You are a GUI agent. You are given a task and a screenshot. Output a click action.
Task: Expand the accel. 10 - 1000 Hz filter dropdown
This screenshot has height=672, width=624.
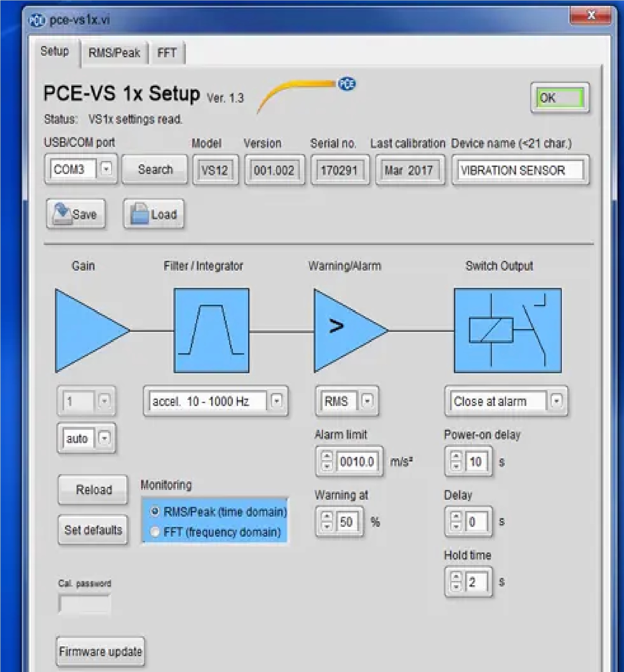pos(277,401)
